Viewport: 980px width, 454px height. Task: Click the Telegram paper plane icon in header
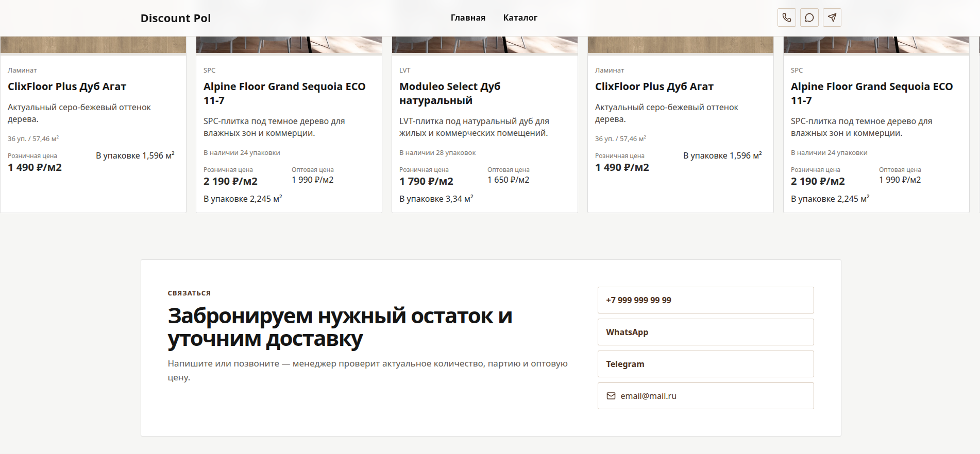point(832,18)
